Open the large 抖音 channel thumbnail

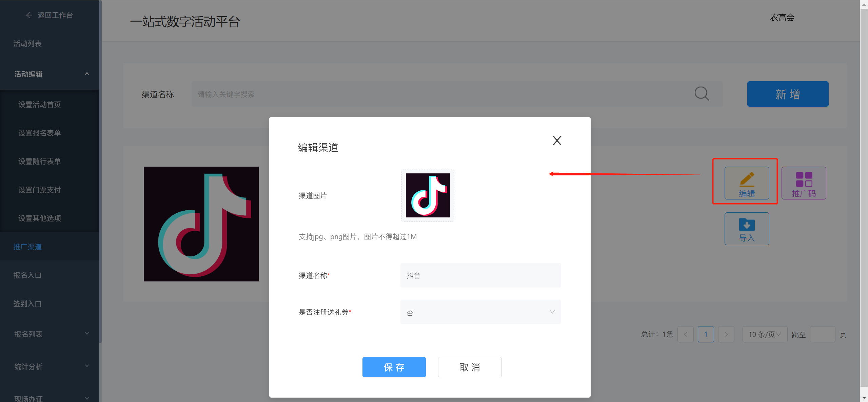(x=201, y=224)
